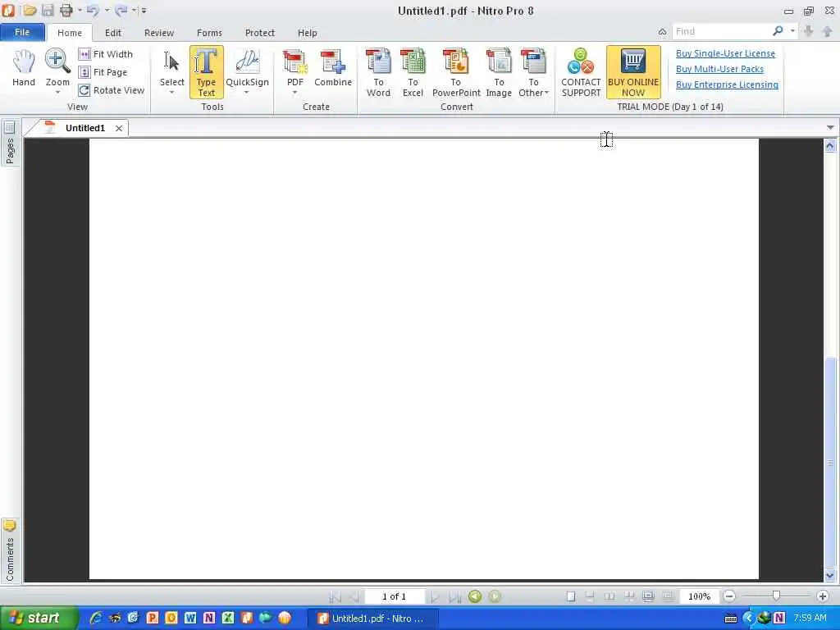Click the Redo arrow icon
840x630 pixels.
(121, 10)
